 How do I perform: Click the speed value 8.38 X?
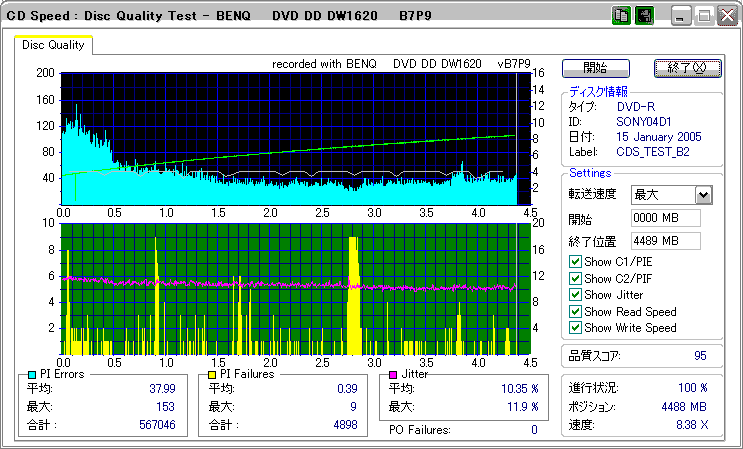pos(692,425)
